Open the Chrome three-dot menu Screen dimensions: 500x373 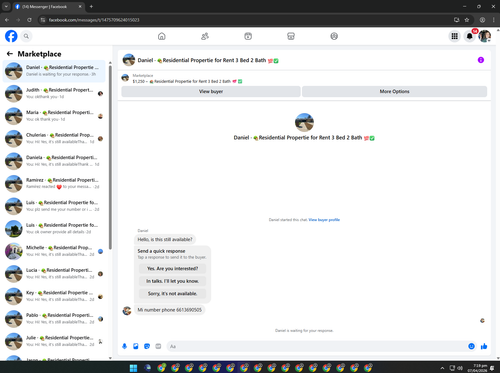click(x=494, y=20)
